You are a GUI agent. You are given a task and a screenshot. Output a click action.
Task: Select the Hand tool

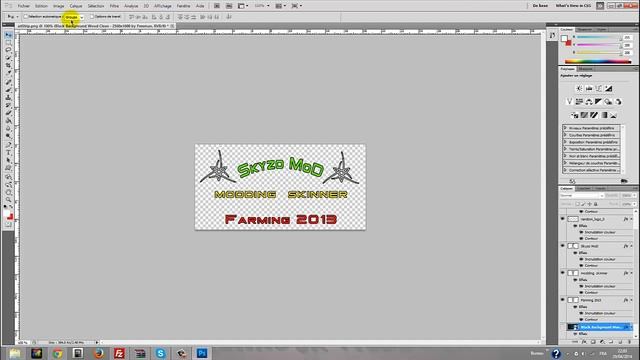point(8,192)
